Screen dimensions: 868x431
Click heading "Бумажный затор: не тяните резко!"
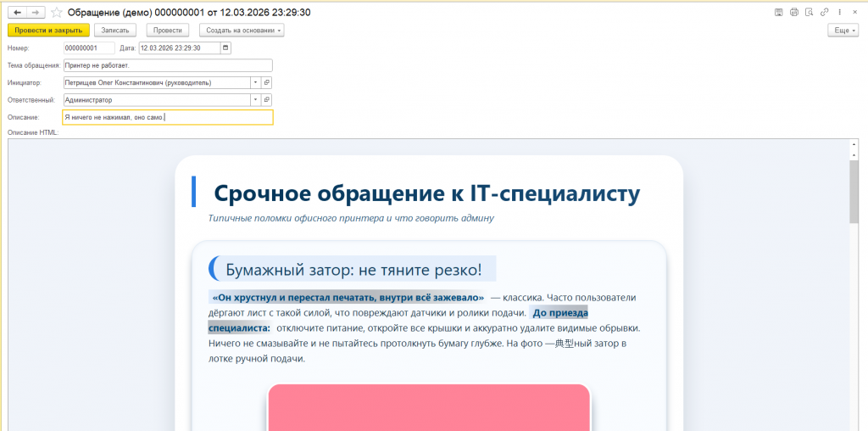[x=353, y=270]
